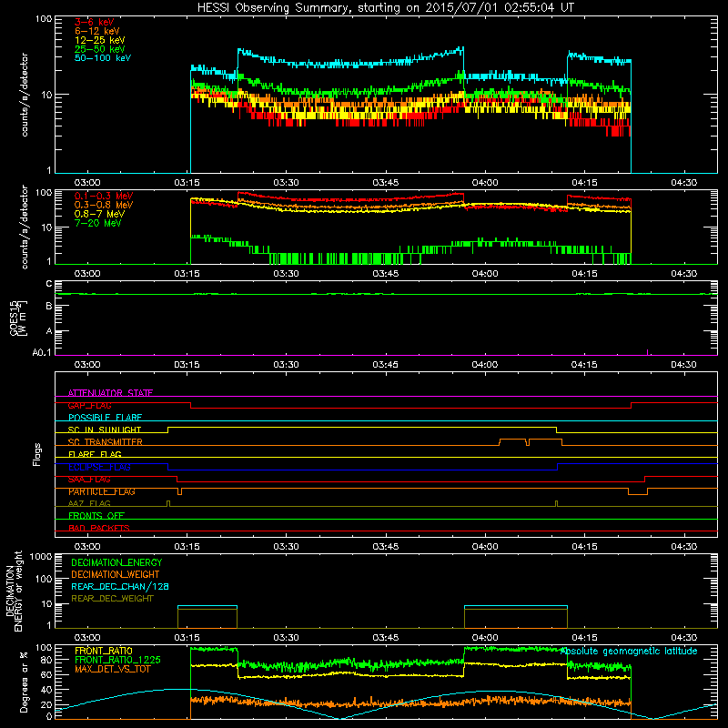Screen dimensions: 728x728
Task: Select the FRONTS_OFF flag label
Action: pos(96,516)
